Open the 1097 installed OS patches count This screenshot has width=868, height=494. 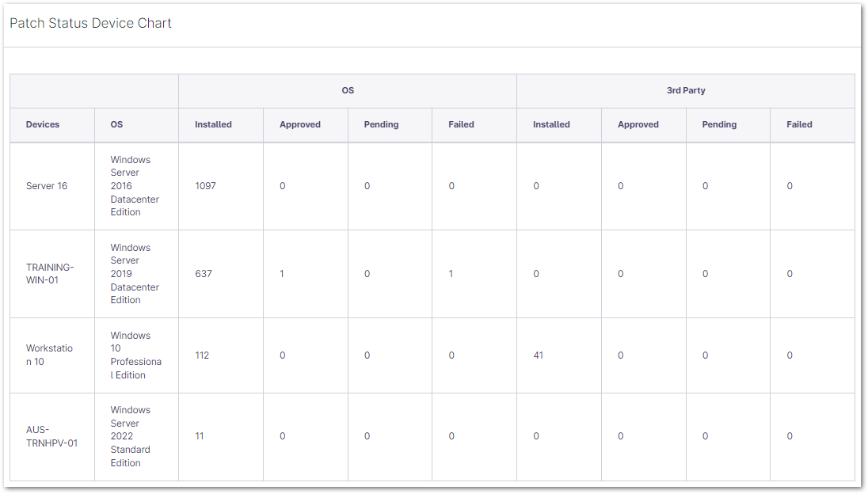pyautogui.click(x=205, y=186)
